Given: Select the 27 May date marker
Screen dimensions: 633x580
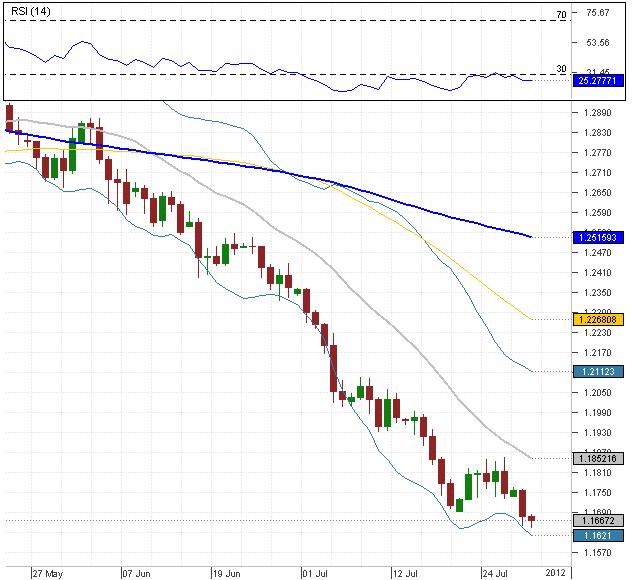Looking at the screenshot, I should coord(47,573).
